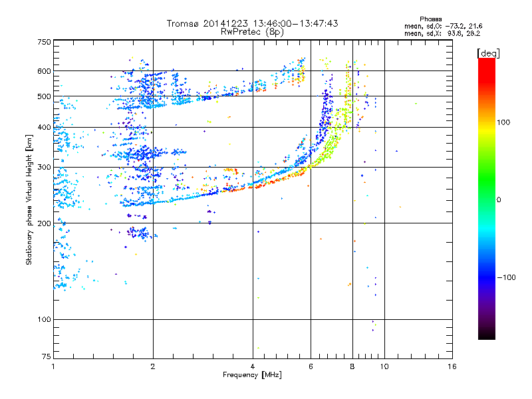Click the x-axis tick label '8'
This screenshot has width=532, height=399.
pos(352,366)
